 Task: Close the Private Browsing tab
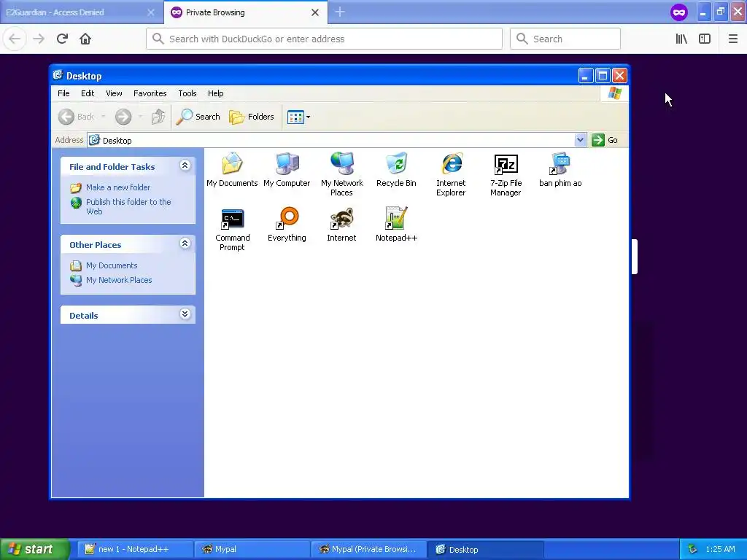315,12
